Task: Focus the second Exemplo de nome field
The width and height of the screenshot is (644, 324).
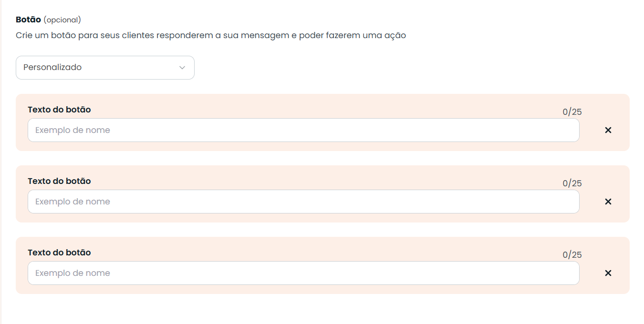Action: [x=303, y=202]
